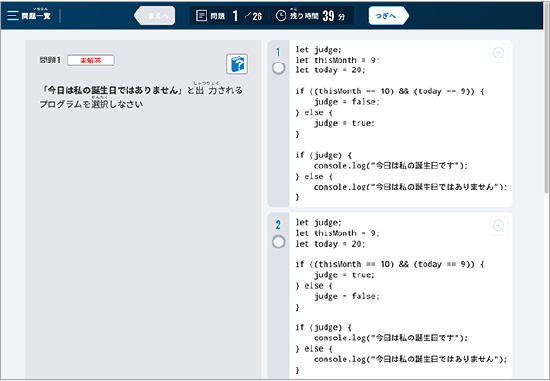Click the 未解答 status badge

pyautogui.click(x=91, y=60)
